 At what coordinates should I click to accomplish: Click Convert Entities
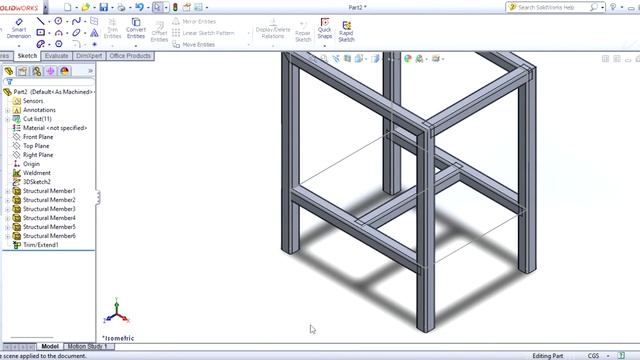click(136, 28)
